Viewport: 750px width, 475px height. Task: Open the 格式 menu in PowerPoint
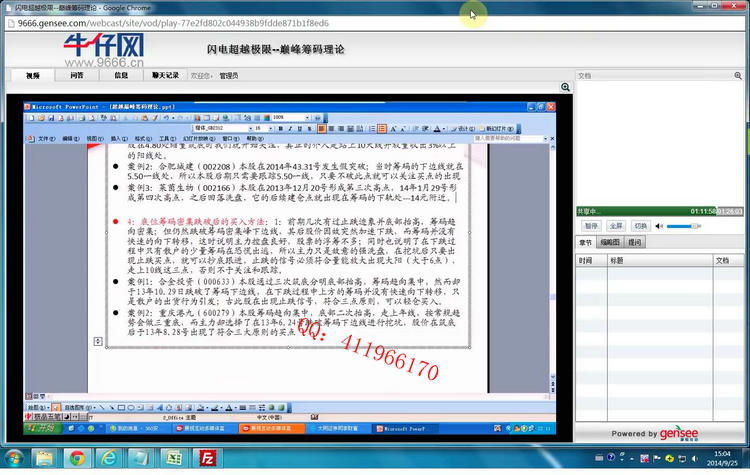143,139
